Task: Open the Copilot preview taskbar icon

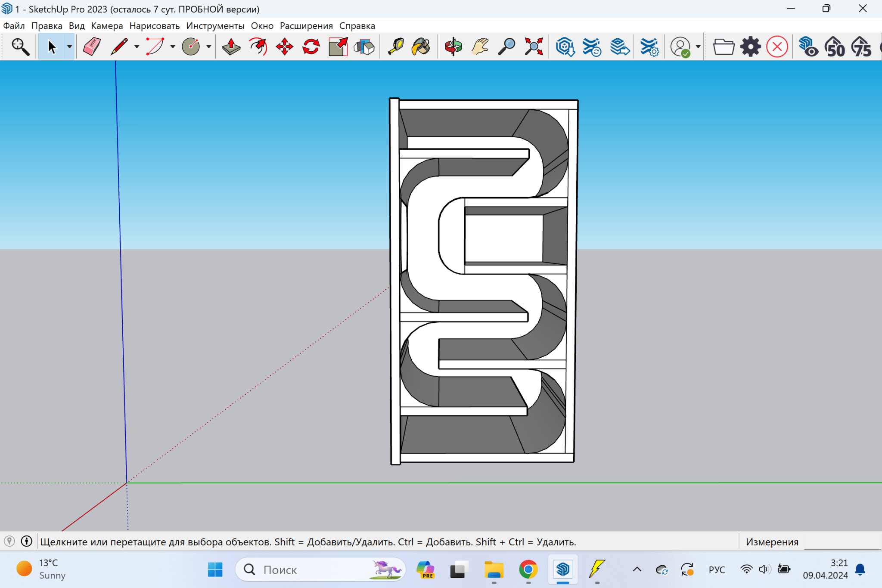Action: (x=425, y=569)
